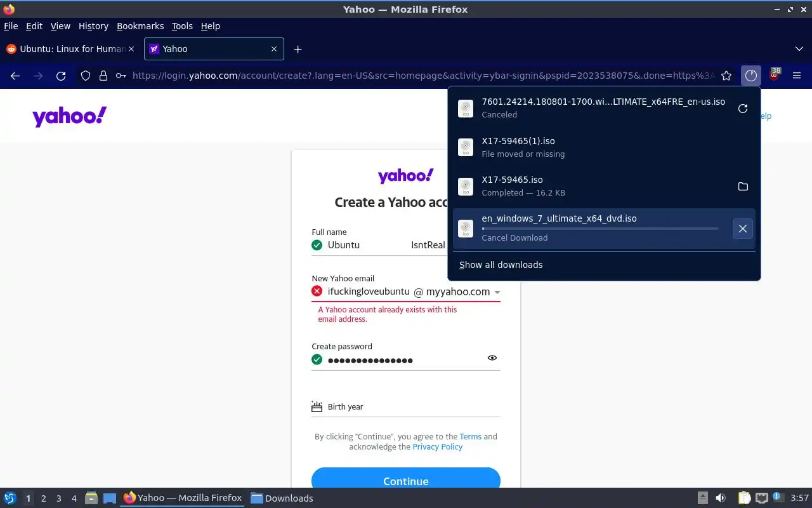Open the clipboard manager tray icon
This screenshot has height=508, width=812.
(x=743, y=498)
